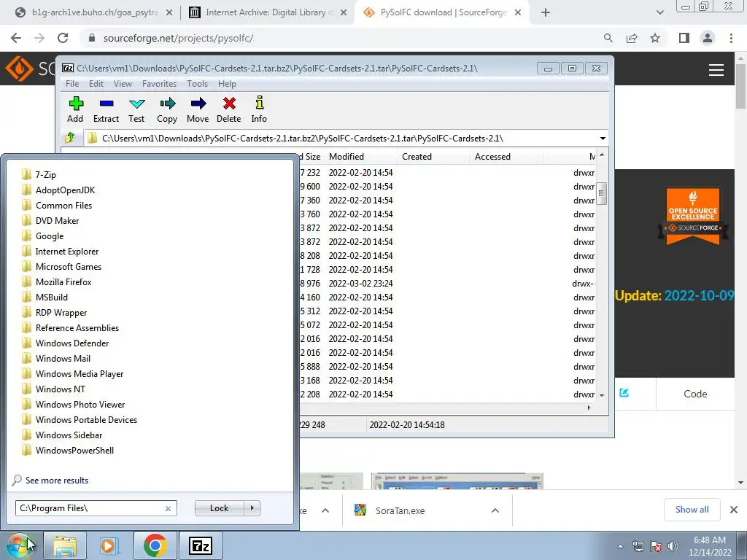Click the taskbar clock showing 6:48 AM
Viewport: 747px width, 560px height.
tap(710, 545)
